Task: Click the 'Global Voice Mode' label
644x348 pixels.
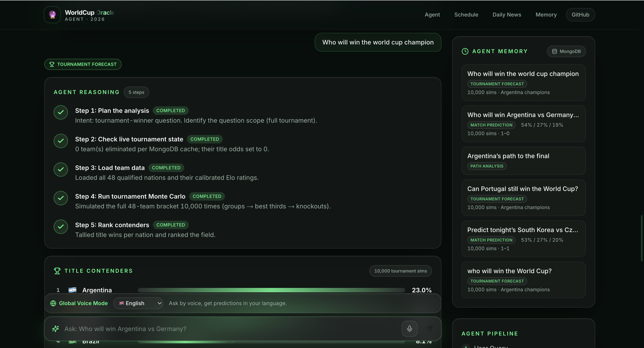Action: click(x=83, y=303)
